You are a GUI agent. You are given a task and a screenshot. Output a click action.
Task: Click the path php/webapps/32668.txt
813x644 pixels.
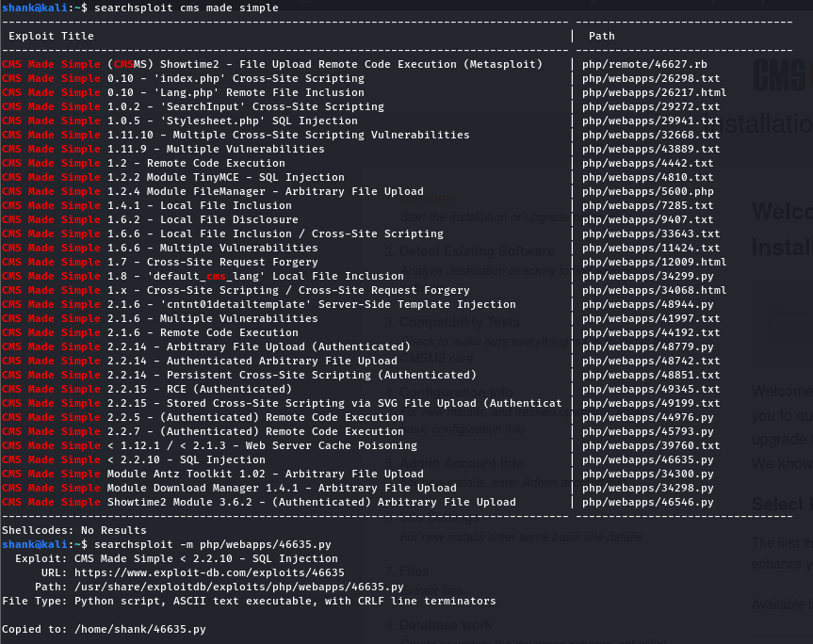coord(651,135)
